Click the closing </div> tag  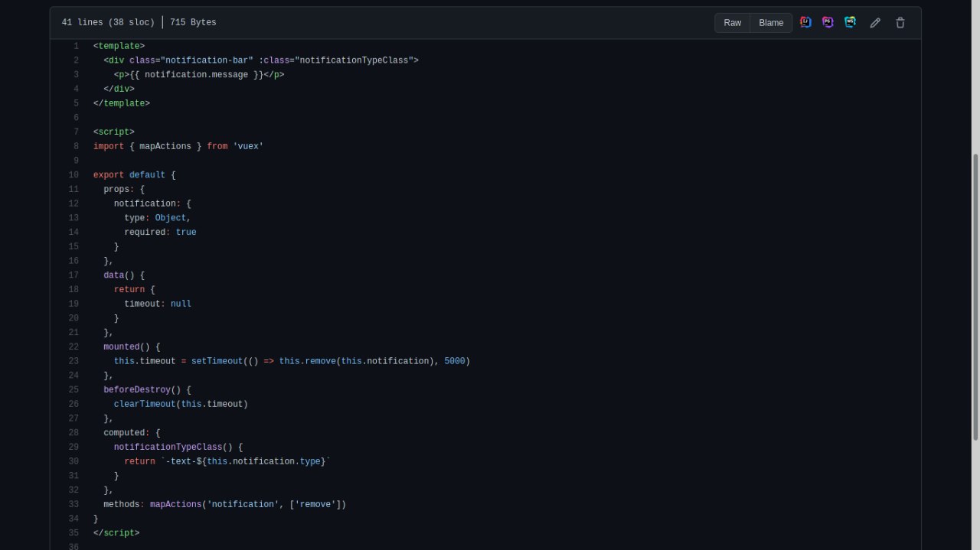[x=119, y=89]
